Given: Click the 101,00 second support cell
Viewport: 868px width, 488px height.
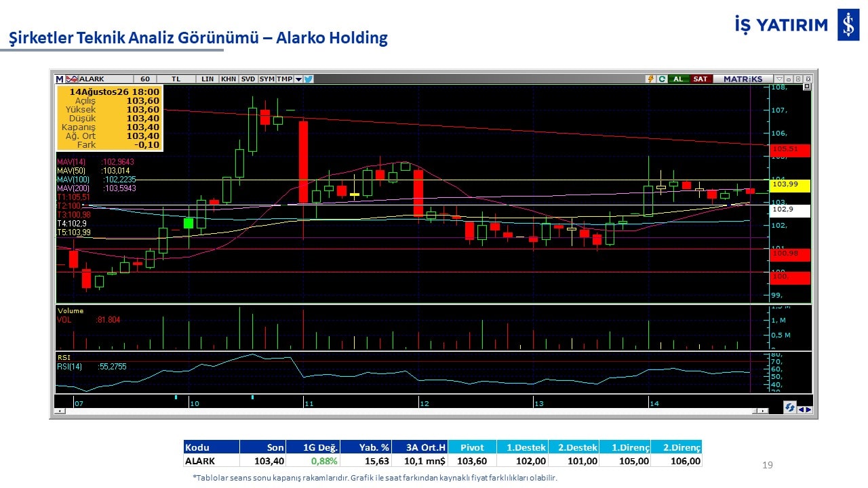Looking at the screenshot, I should 574,461.
